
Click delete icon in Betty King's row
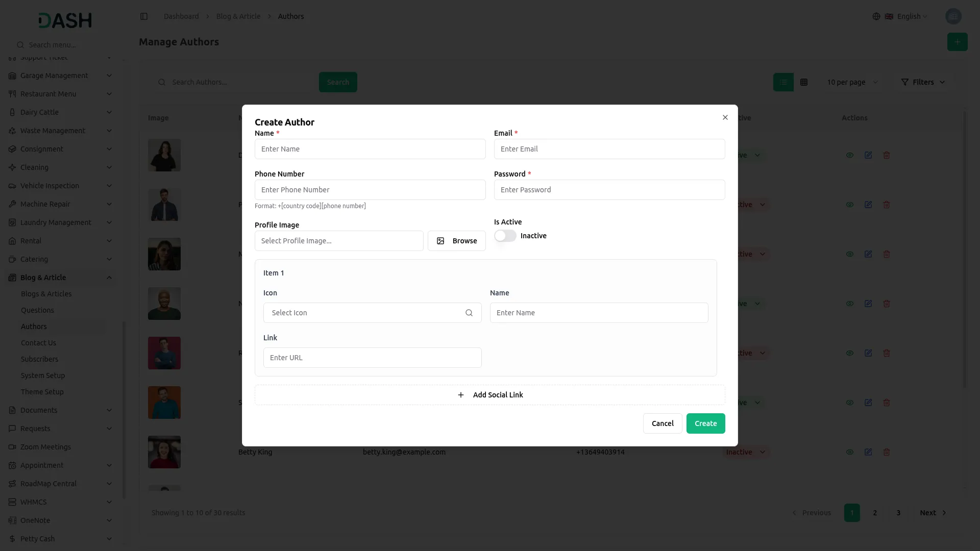[x=887, y=452]
